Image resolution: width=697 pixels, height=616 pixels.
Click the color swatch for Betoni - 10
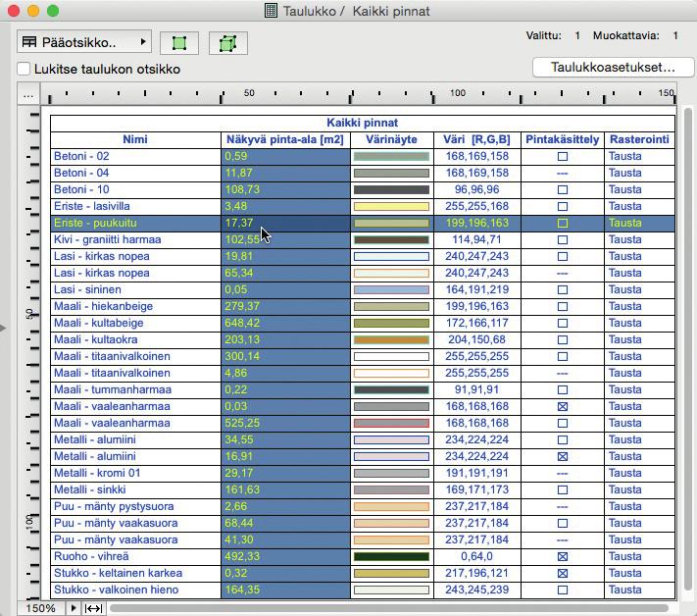391,190
